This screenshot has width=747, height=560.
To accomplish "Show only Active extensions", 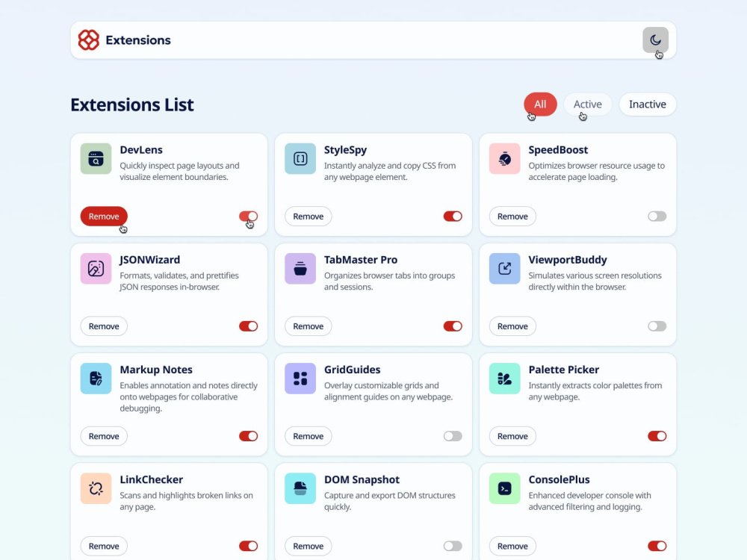I will (x=587, y=105).
